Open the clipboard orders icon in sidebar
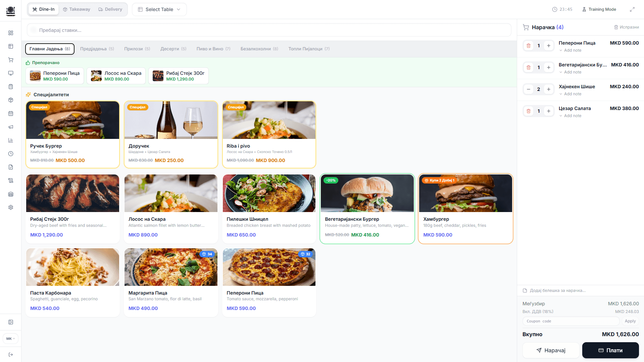This screenshot has width=644, height=362. point(11,87)
